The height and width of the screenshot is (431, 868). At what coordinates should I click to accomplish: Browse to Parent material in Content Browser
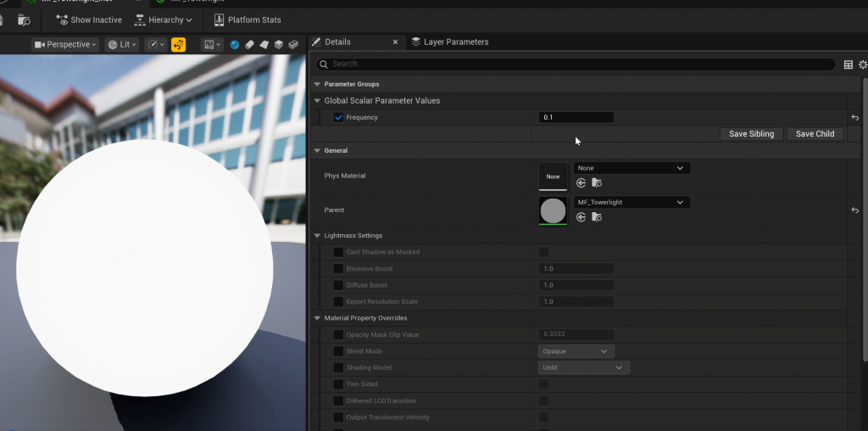pos(597,217)
